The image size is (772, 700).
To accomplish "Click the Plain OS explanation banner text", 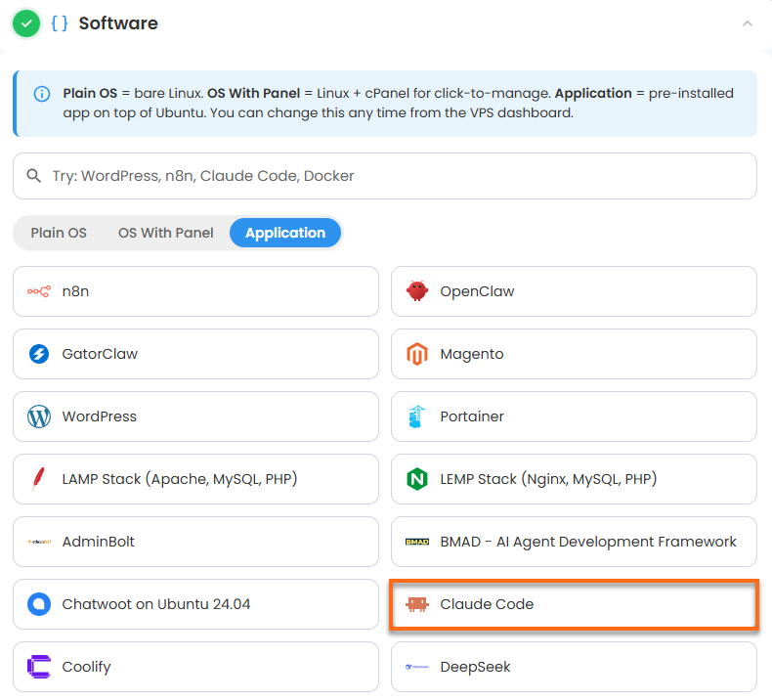I will click(x=398, y=103).
